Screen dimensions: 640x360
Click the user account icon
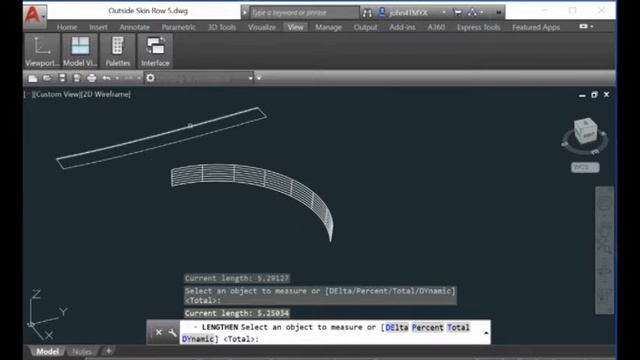point(382,12)
